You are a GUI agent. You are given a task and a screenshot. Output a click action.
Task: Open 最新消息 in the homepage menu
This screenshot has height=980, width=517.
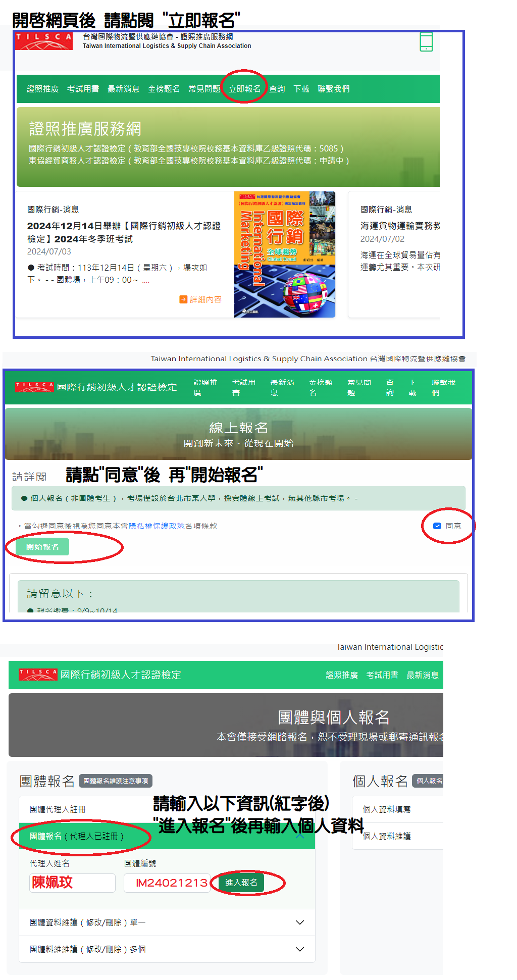click(124, 89)
